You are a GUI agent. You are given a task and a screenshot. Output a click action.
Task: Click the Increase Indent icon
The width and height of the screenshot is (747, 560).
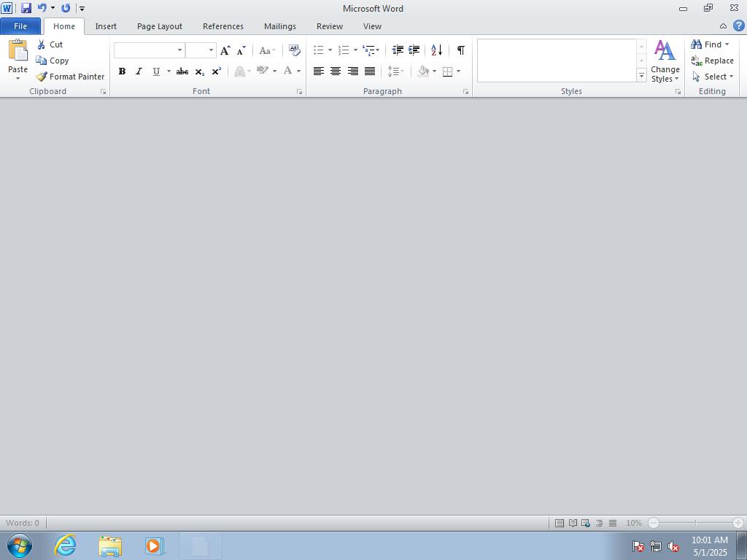pyautogui.click(x=414, y=50)
